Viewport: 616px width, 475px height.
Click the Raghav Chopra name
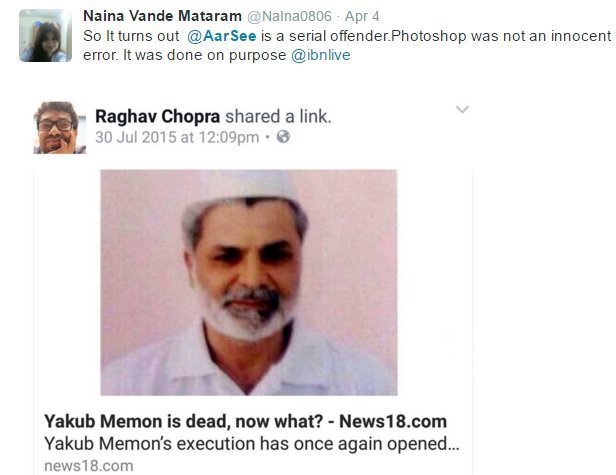[x=158, y=116]
